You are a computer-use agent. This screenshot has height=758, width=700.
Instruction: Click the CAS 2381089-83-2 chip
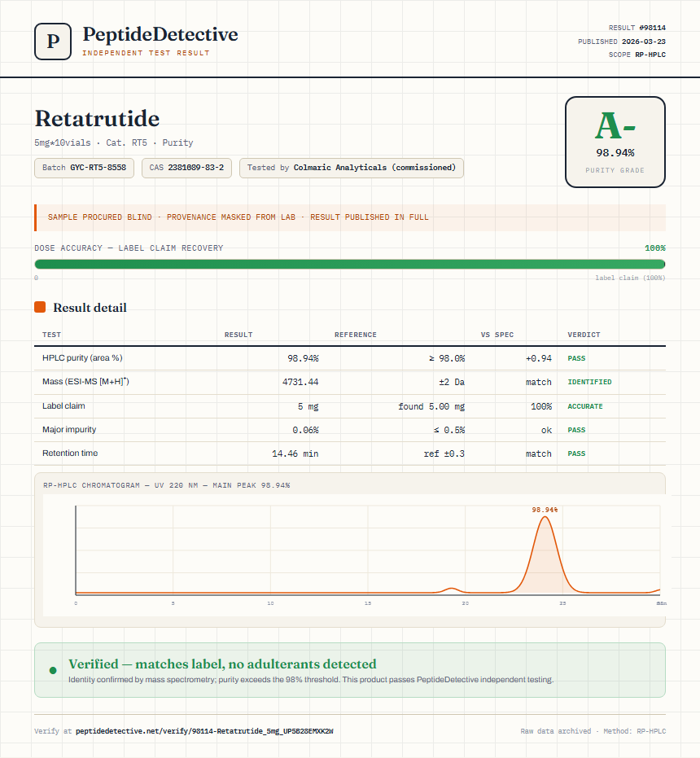click(186, 168)
